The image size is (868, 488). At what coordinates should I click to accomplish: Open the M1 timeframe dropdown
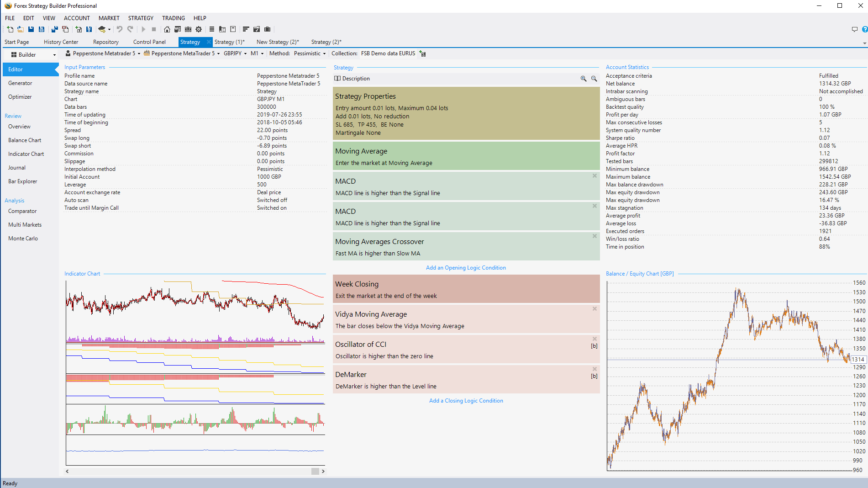(262, 53)
